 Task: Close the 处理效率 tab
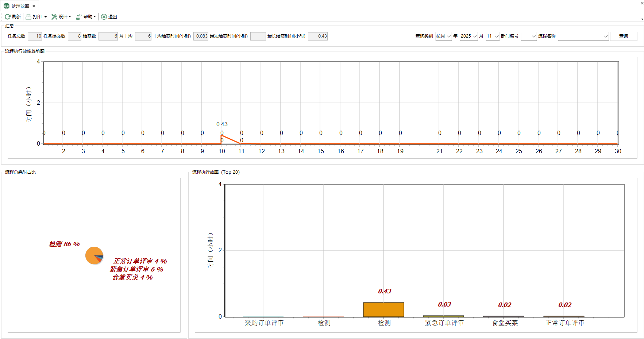click(x=34, y=6)
